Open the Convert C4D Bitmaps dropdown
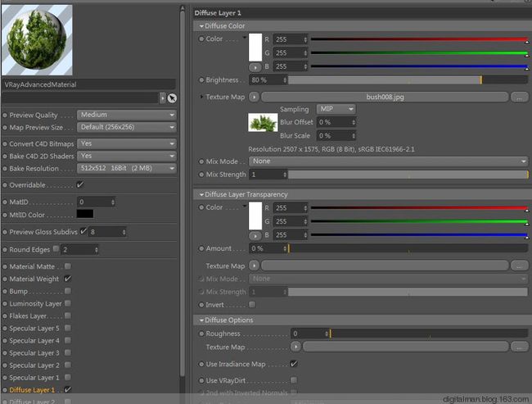Screen dimensions: 532x404 coord(127,143)
